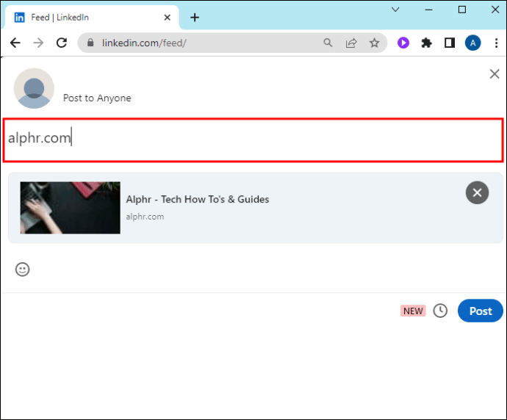Minimize the browser window
Image resolution: width=507 pixels, height=420 pixels.
click(x=429, y=10)
